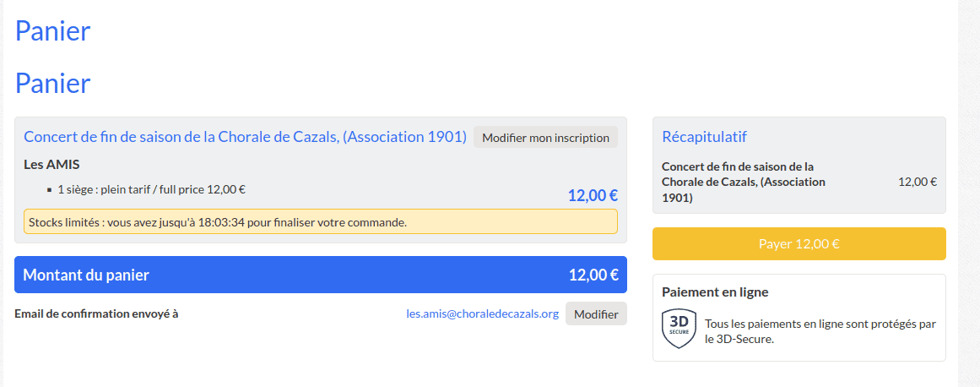Screen dimensions: 980x387
Task: Click the 12,00 € total in the blue bar
Action: (593, 275)
